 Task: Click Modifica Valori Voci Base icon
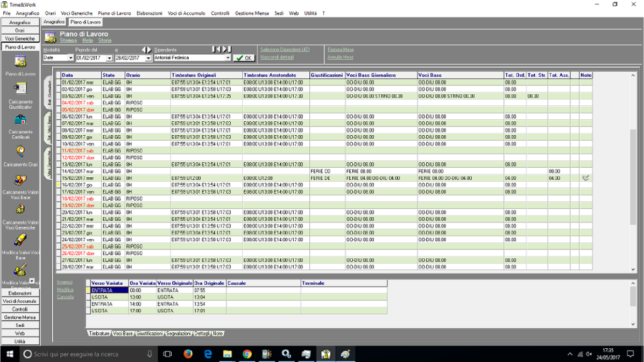[x=20, y=240]
